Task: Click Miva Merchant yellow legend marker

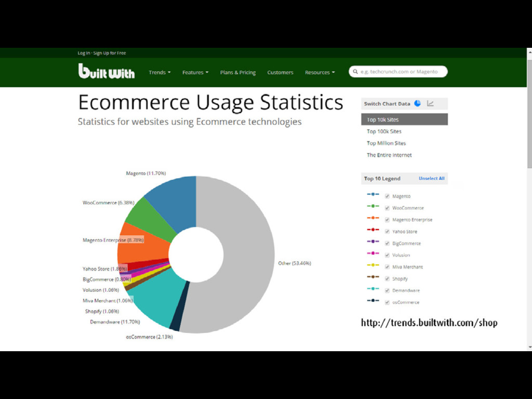Action: coord(373,265)
